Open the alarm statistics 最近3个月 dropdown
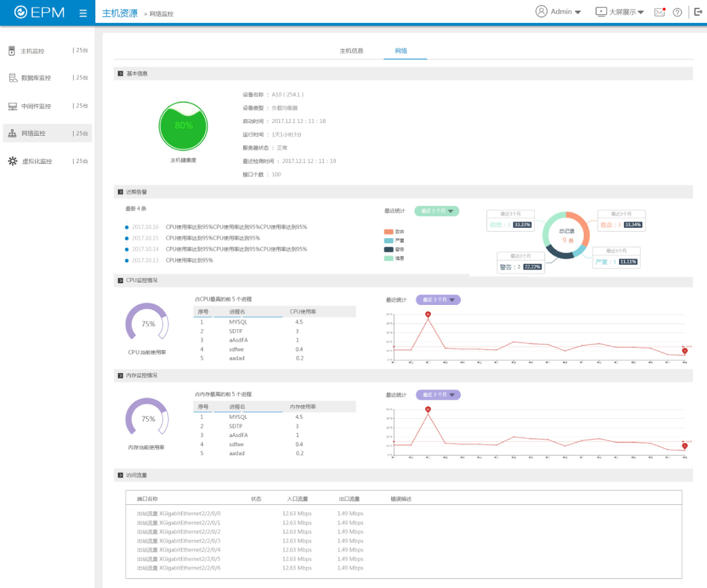The image size is (707, 588). (437, 211)
